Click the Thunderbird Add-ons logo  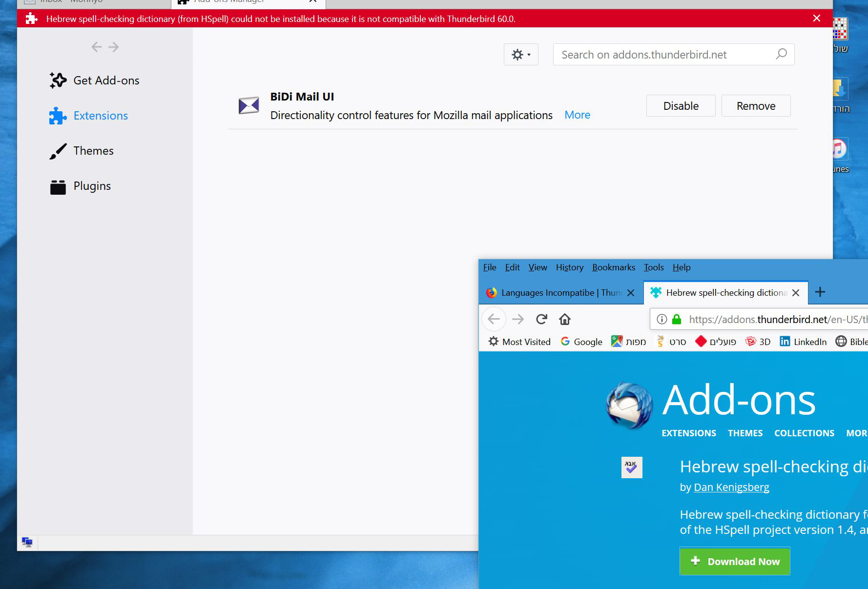pyautogui.click(x=629, y=405)
